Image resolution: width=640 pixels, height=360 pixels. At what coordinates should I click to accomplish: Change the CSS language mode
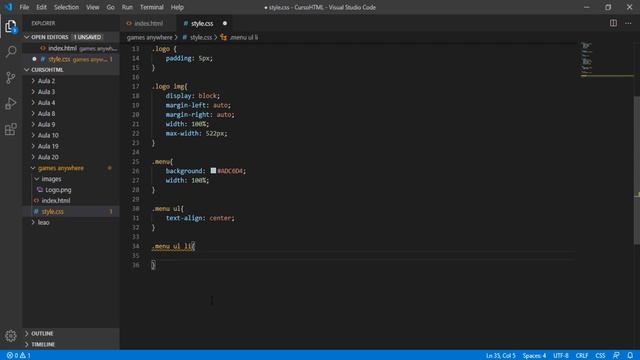click(600, 356)
